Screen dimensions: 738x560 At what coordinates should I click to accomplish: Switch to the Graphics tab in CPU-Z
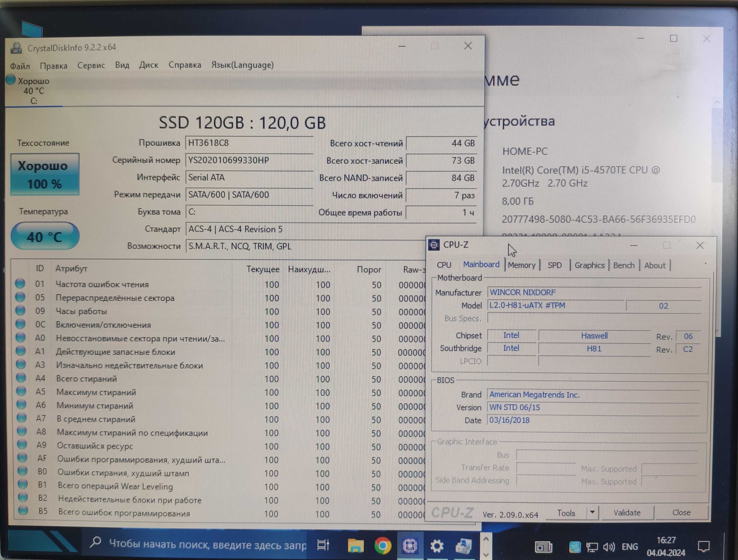[590, 265]
